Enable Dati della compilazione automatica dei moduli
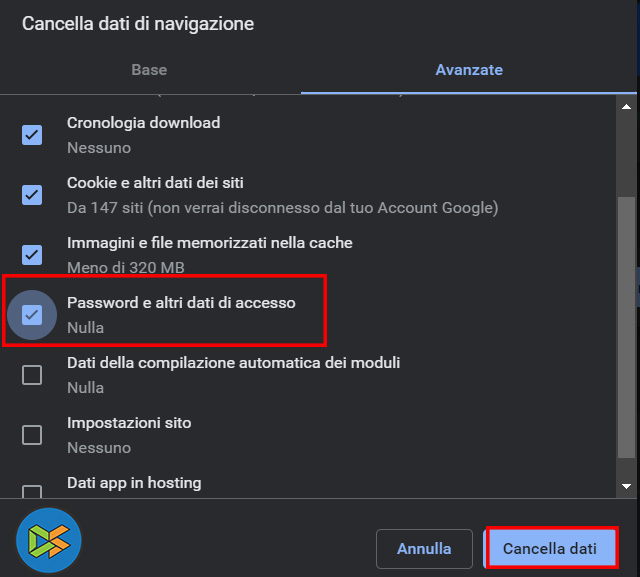640x577 pixels. tap(32, 375)
